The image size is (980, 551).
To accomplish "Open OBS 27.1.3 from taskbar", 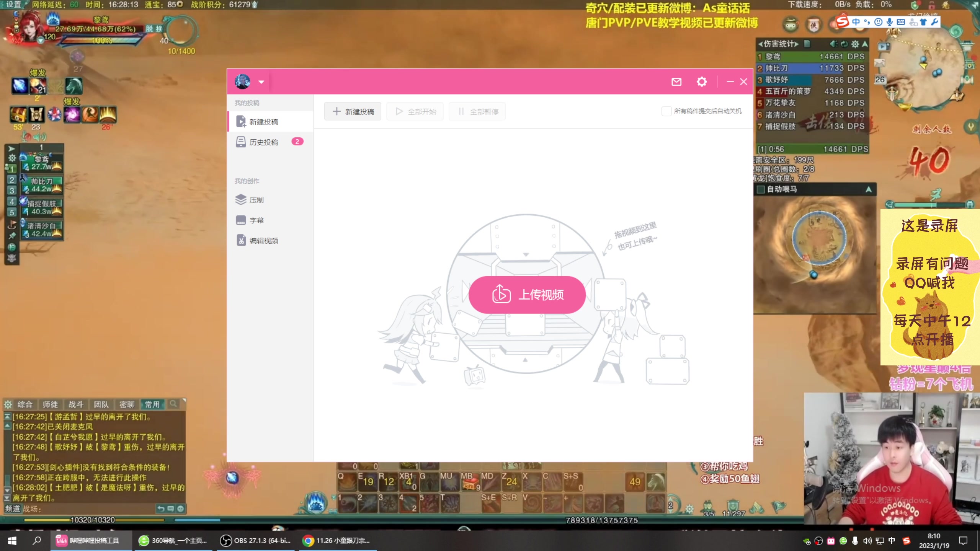I will [x=255, y=541].
